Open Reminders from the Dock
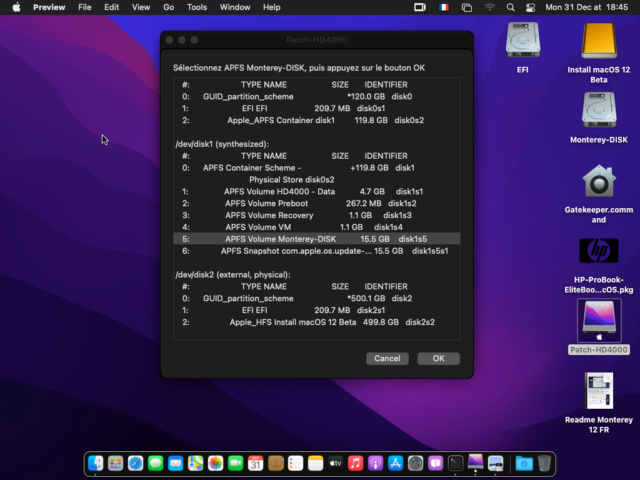The height and width of the screenshot is (480, 640). (296, 463)
